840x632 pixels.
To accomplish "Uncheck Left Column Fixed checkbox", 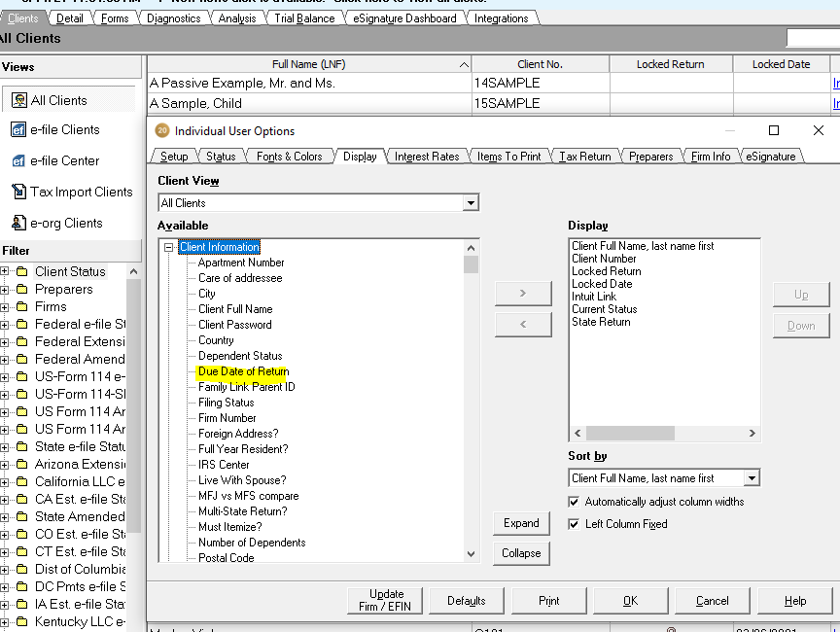I will 574,524.
